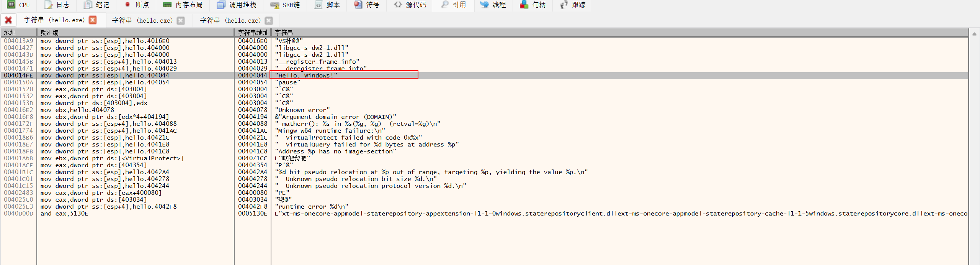The width and height of the screenshot is (980, 265).
Task: Select the disassembly line referencing <VirtualProtect>
Action: 112,158
